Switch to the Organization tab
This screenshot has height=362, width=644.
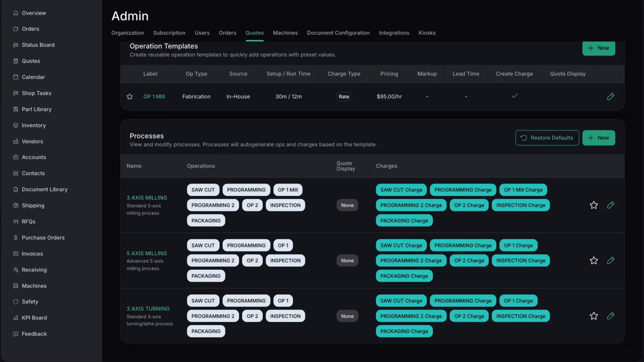pos(127,33)
